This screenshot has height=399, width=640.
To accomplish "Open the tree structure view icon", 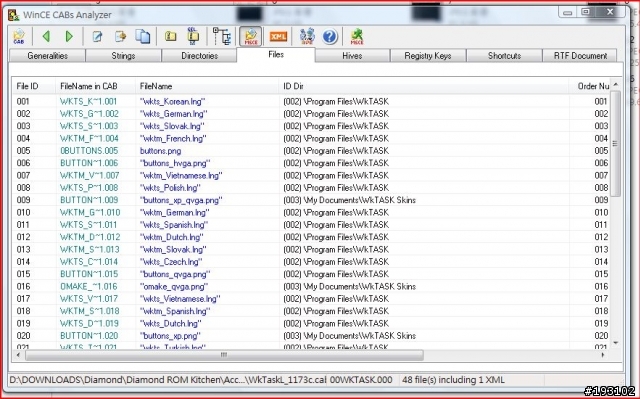I will [222, 36].
